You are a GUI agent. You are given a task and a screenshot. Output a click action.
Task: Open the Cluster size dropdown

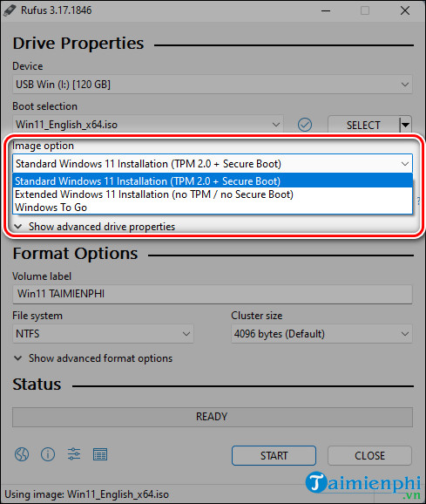pyautogui.click(x=321, y=334)
